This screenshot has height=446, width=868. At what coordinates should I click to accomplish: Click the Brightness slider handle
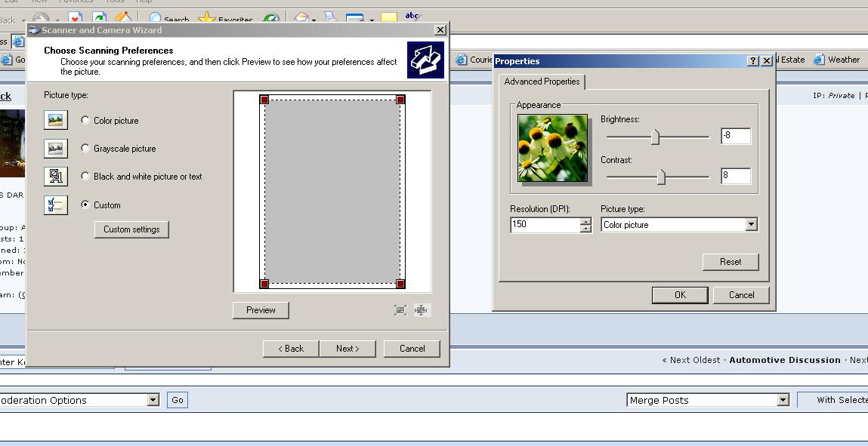click(x=655, y=137)
